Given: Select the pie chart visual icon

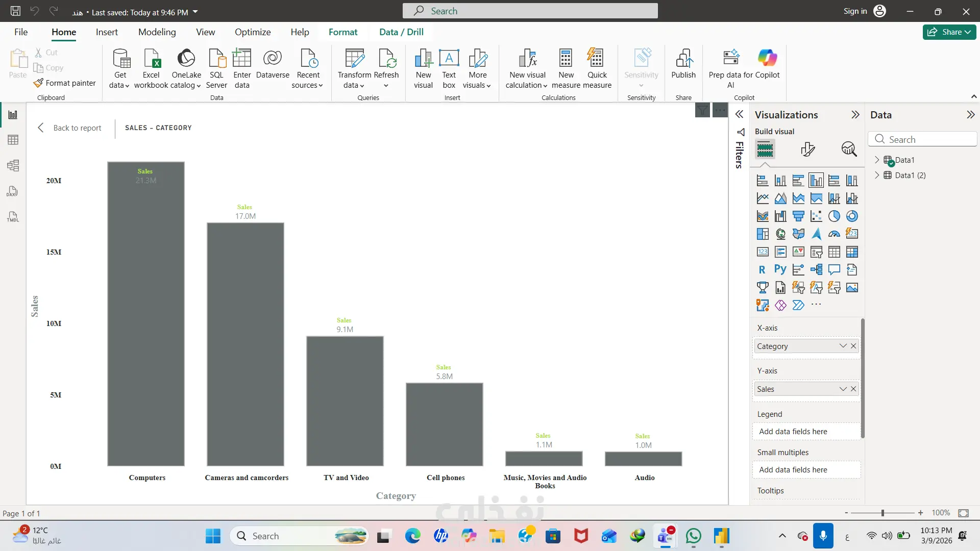Looking at the screenshot, I should 834,216.
